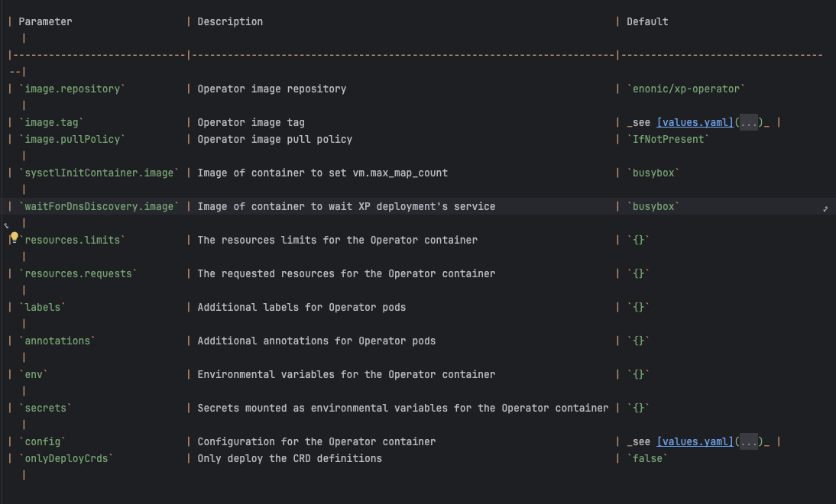The height and width of the screenshot is (504, 836).
Task: Click the soft-wrap arrow in the left gutter
Action: click(6, 225)
